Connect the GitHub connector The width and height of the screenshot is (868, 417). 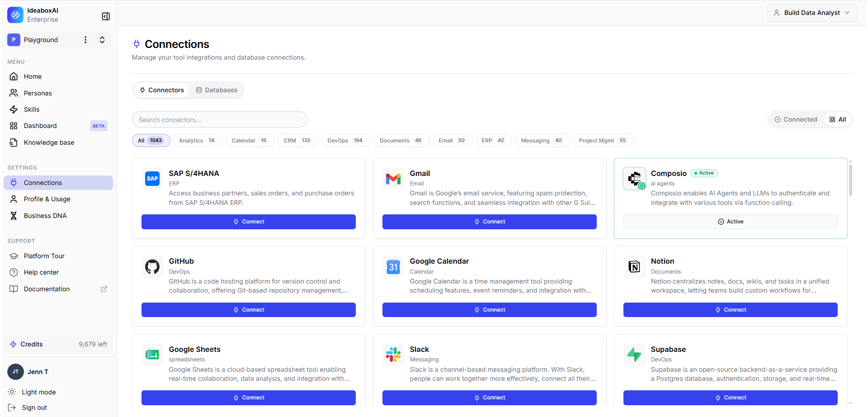(x=249, y=310)
